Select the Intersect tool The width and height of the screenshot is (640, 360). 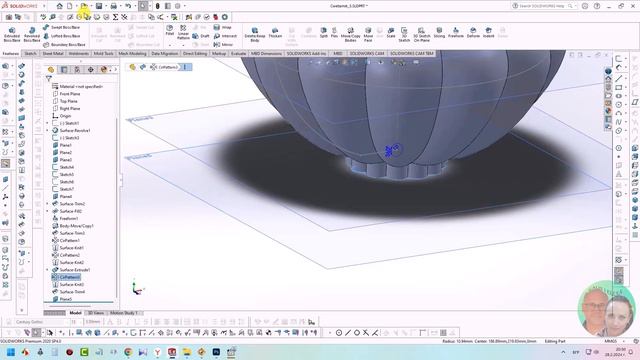pos(225,36)
